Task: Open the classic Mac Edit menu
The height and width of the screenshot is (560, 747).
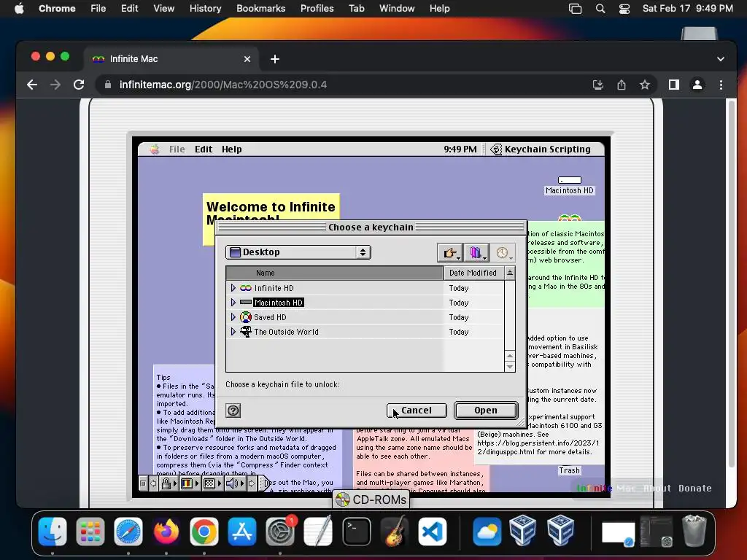Action: coord(204,149)
